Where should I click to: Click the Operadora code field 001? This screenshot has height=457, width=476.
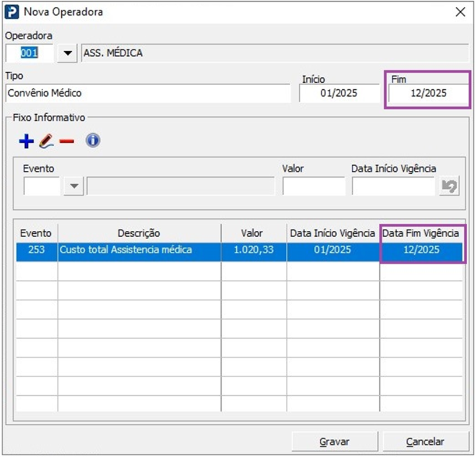pyautogui.click(x=29, y=53)
